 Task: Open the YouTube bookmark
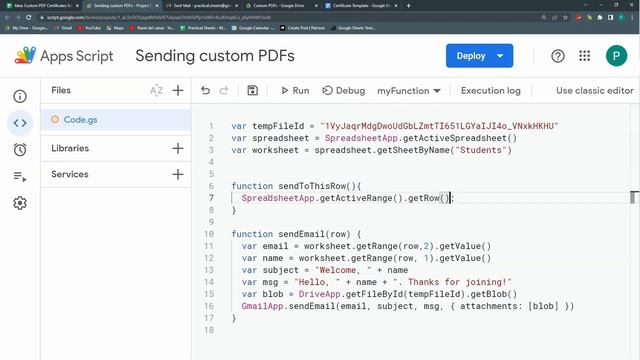tap(89, 28)
